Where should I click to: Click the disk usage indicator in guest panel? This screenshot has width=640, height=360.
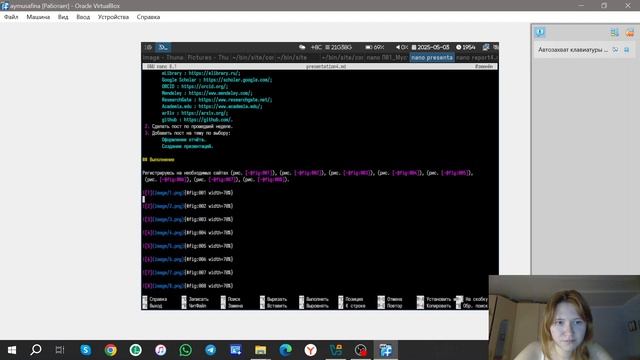click(x=338, y=47)
